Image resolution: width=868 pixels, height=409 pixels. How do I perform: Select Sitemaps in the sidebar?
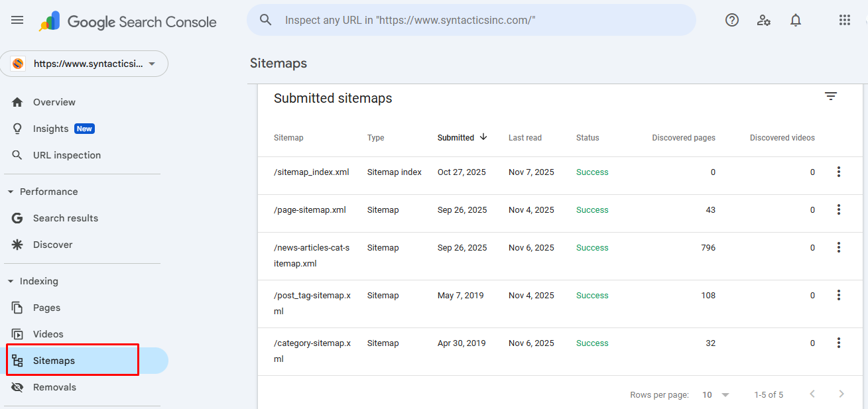[84, 361]
